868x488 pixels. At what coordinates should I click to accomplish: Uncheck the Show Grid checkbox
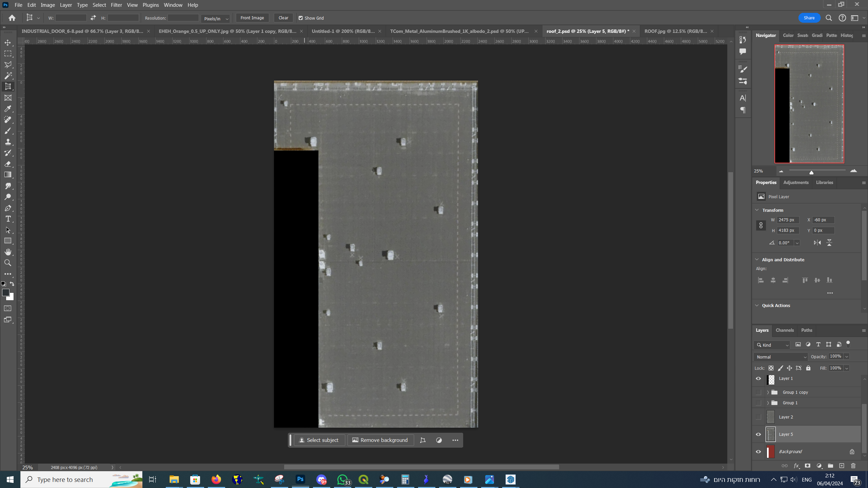(300, 18)
